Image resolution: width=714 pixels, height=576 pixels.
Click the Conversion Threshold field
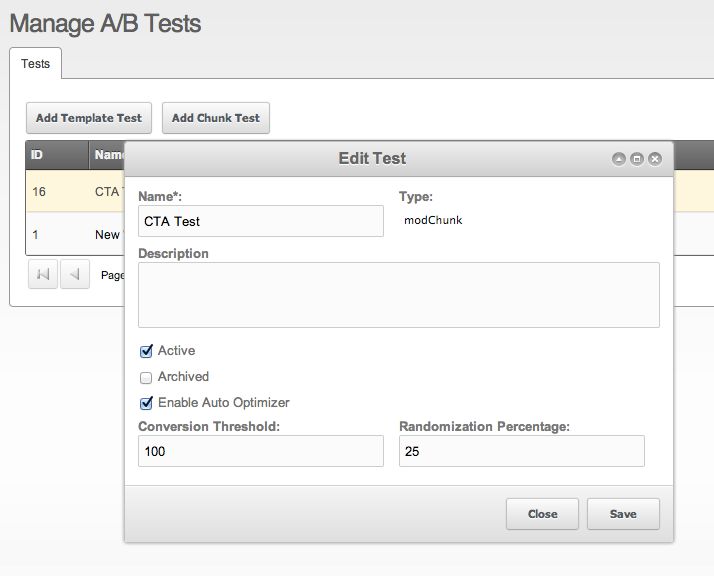click(261, 451)
